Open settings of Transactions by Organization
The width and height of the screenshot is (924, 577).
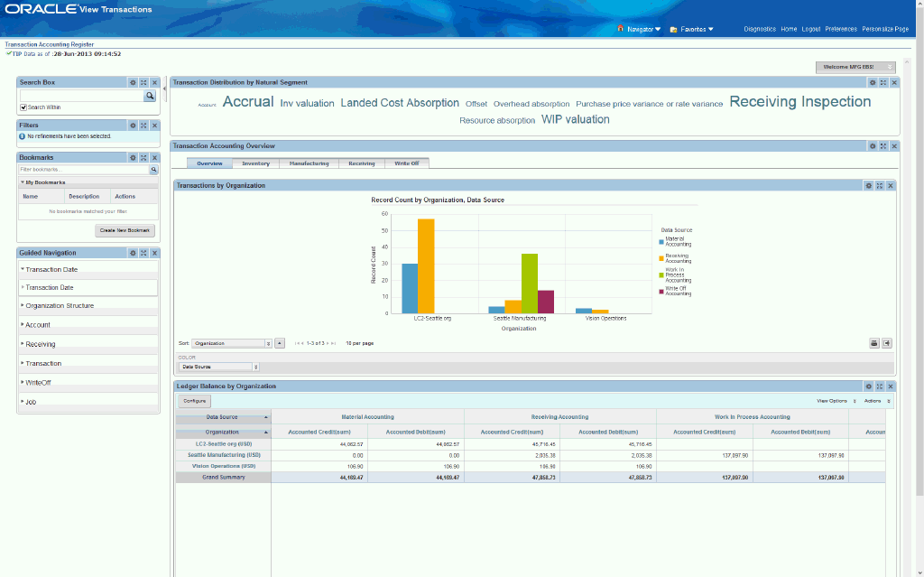click(869, 186)
